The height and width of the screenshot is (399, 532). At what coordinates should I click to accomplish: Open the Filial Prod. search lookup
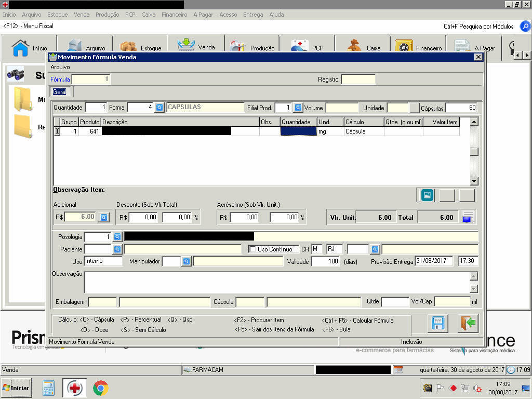click(298, 108)
